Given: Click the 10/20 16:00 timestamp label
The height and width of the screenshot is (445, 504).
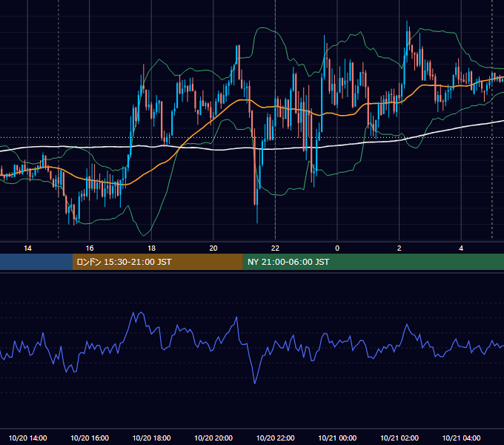Looking at the screenshot, I should click(90, 438).
